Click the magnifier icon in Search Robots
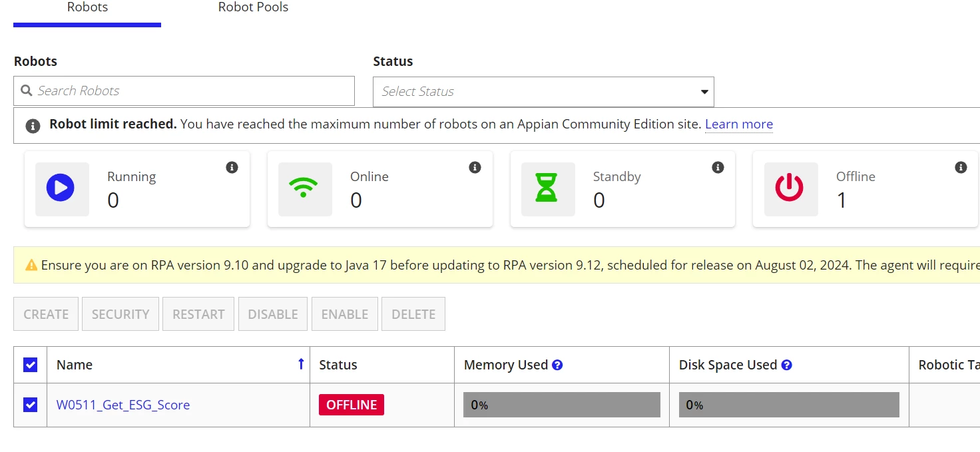980x452 pixels. click(x=27, y=91)
